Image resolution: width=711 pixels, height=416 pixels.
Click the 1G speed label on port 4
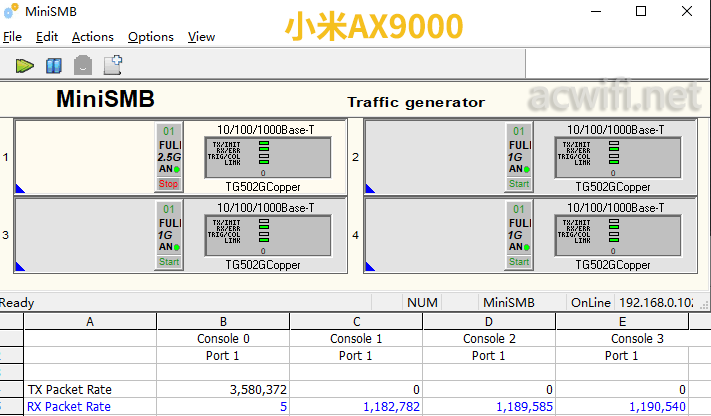click(515, 235)
